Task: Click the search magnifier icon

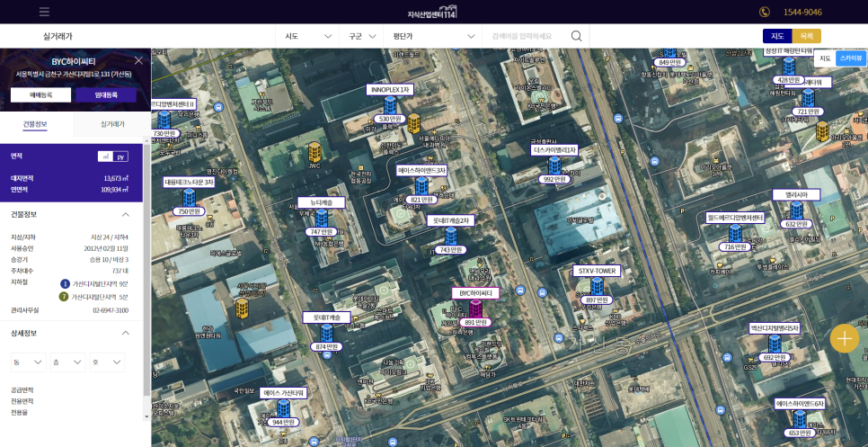Action: click(577, 36)
